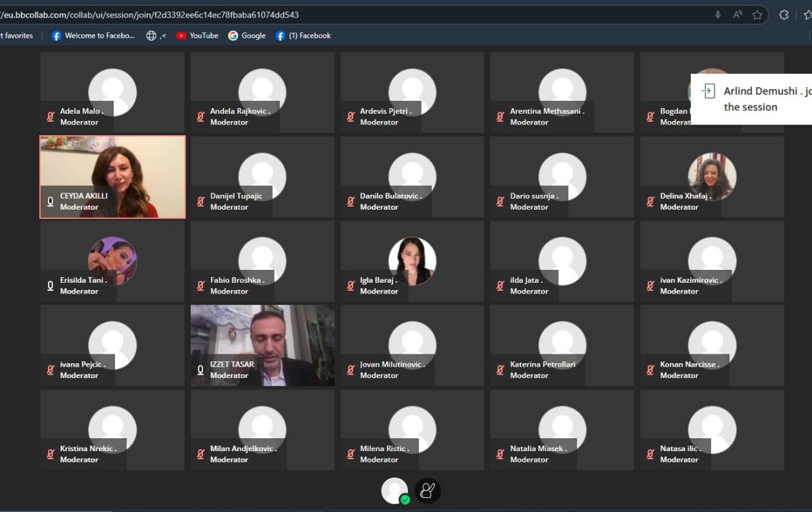Open the YouTube bookmark

197,36
